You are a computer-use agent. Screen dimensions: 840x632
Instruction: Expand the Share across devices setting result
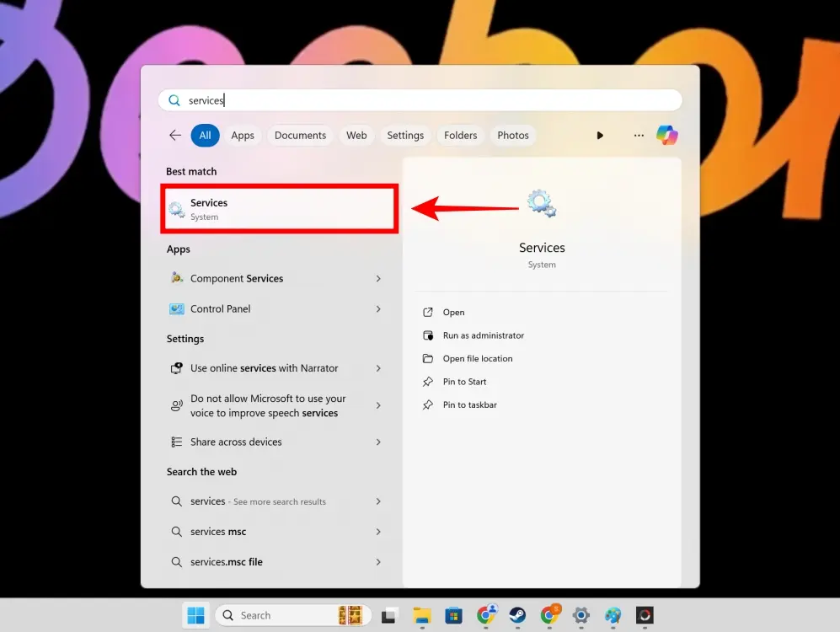(x=378, y=442)
